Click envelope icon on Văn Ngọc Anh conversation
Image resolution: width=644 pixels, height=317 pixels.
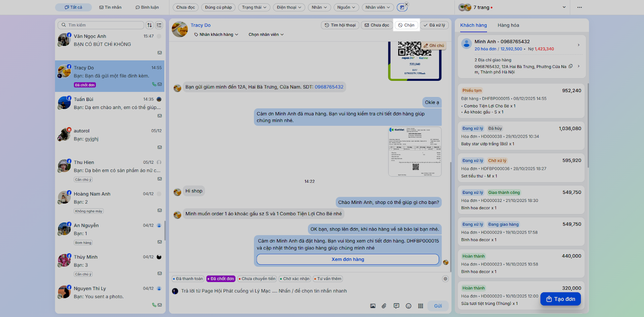coord(160,53)
